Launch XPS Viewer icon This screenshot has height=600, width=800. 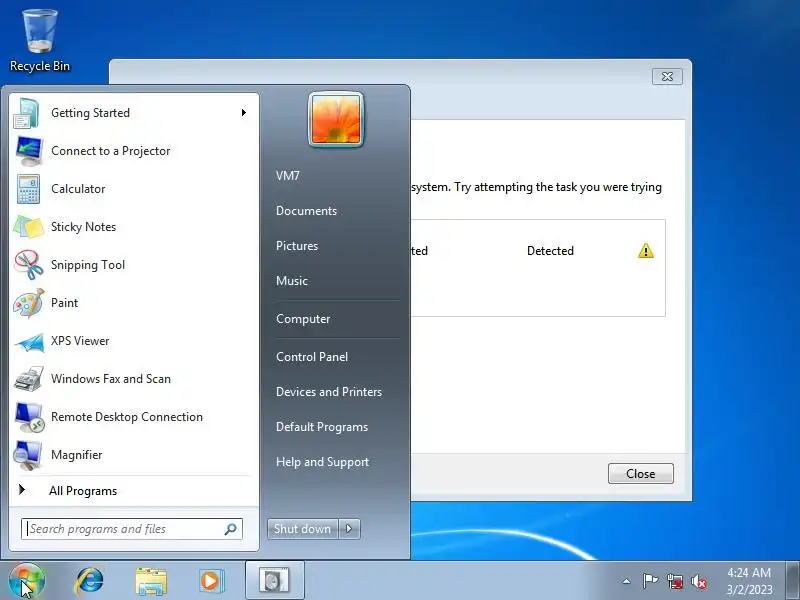(x=29, y=341)
